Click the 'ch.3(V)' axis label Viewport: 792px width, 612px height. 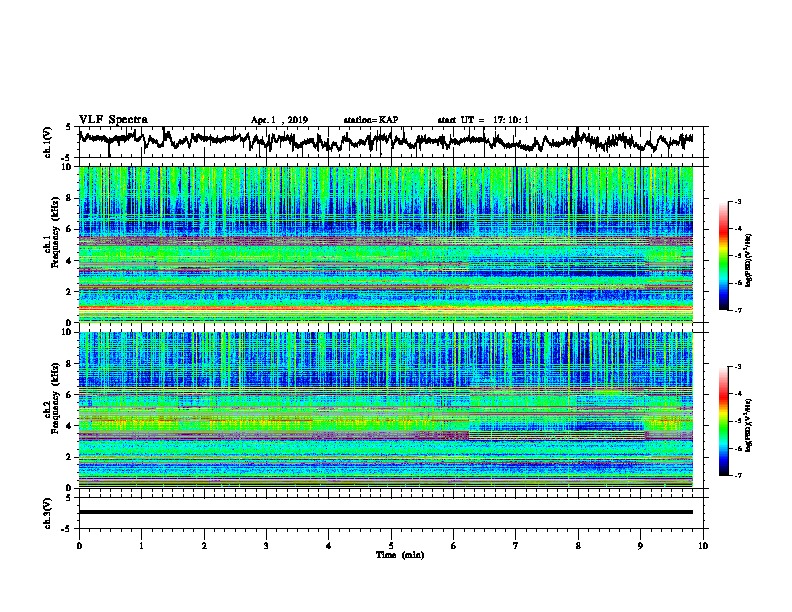[x=48, y=513]
